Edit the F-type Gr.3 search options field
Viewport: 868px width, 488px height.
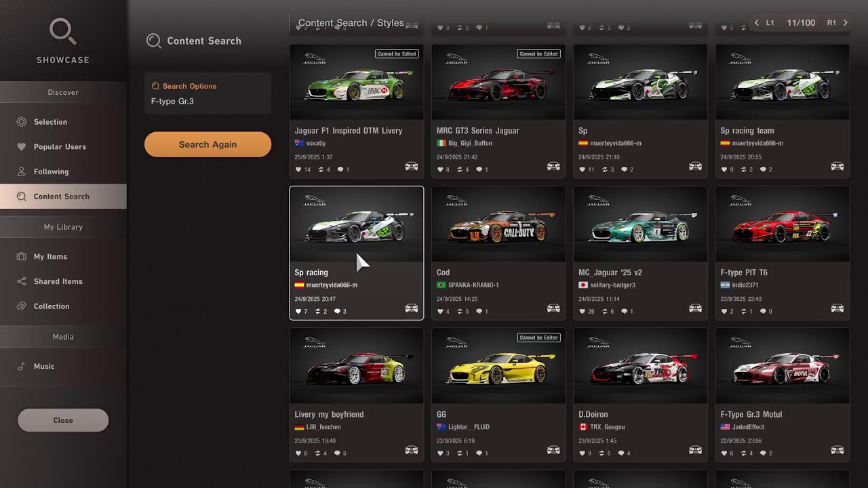click(x=208, y=94)
